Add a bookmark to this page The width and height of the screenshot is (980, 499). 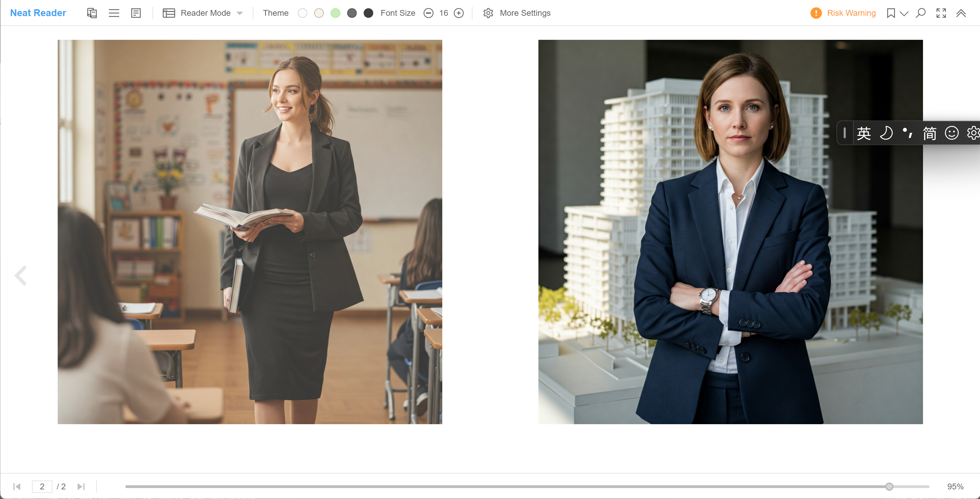click(891, 13)
